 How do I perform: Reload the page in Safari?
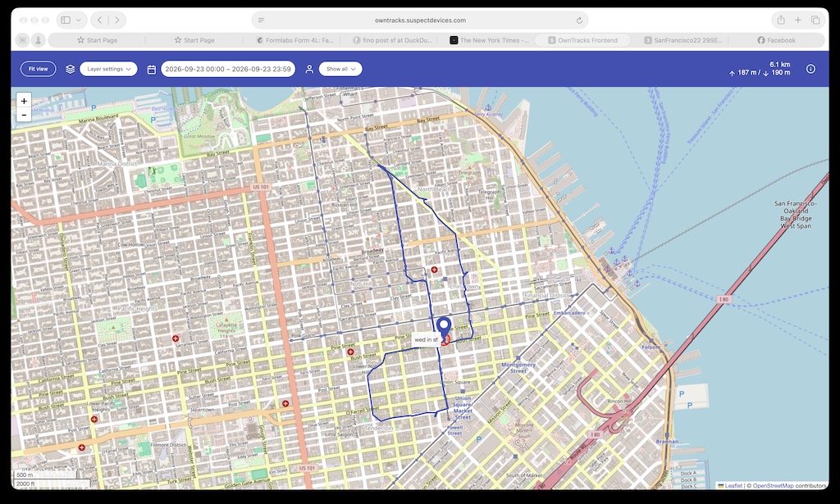click(x=579, y=20)
